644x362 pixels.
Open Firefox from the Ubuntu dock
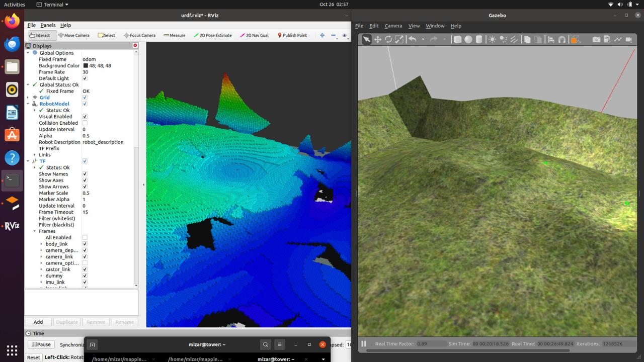[12, 22]
